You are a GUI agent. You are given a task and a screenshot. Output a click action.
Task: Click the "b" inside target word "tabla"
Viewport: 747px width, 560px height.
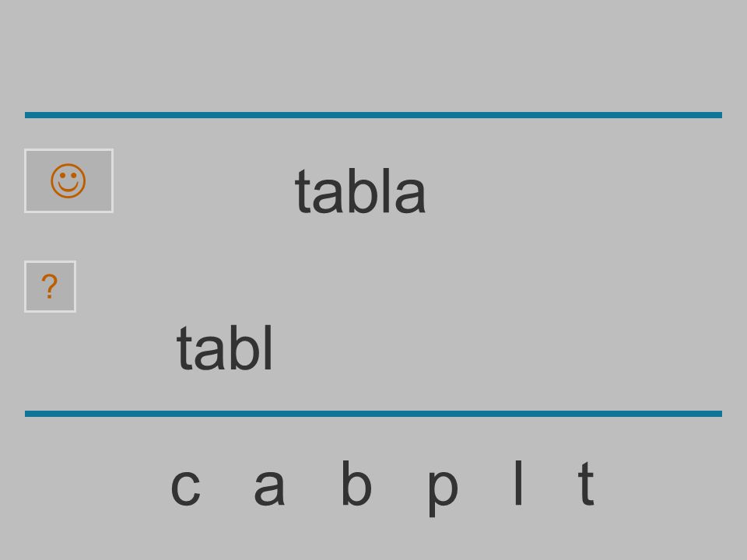362,191
